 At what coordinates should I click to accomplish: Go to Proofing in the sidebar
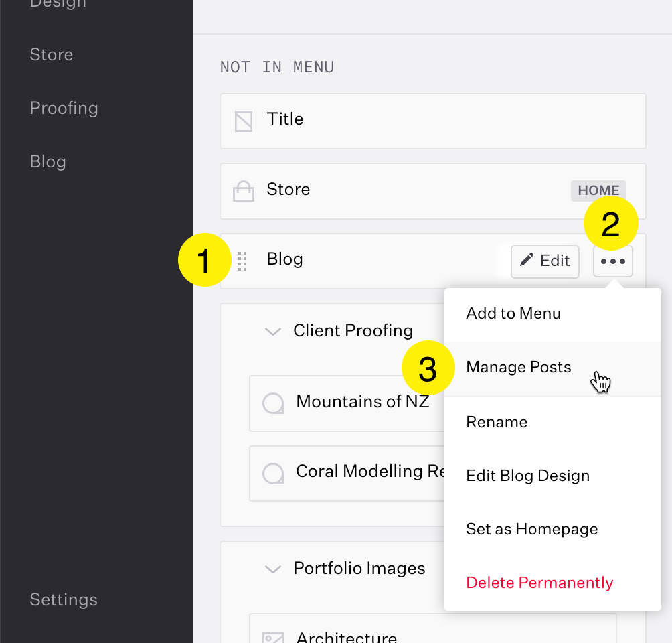pyautogui.click(x=64, y=108)
